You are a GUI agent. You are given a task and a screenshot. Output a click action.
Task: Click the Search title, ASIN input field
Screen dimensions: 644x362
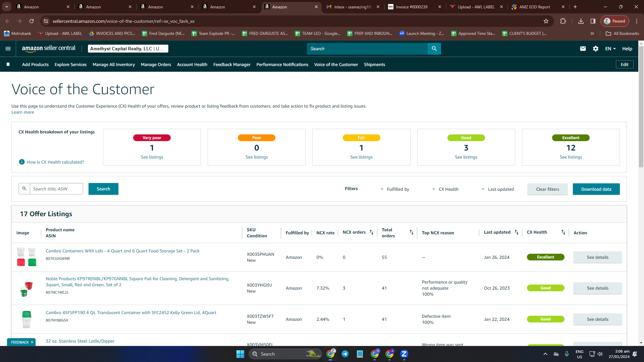click(x=56, y=189)
